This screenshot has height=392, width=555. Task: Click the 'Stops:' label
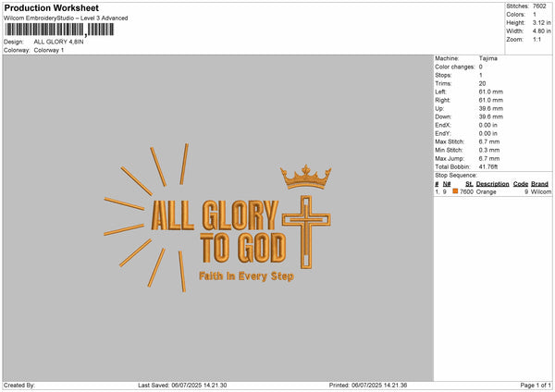pos(443,76)
